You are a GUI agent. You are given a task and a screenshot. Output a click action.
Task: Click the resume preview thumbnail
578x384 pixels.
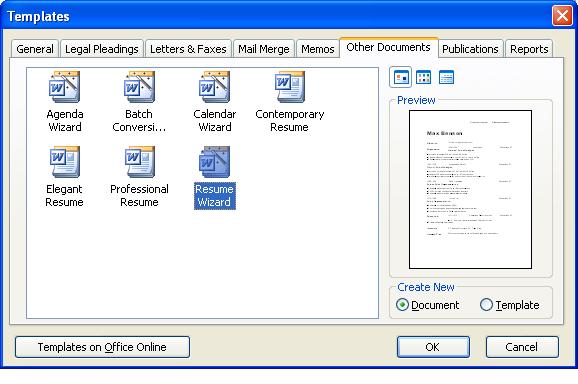(470, 189)
